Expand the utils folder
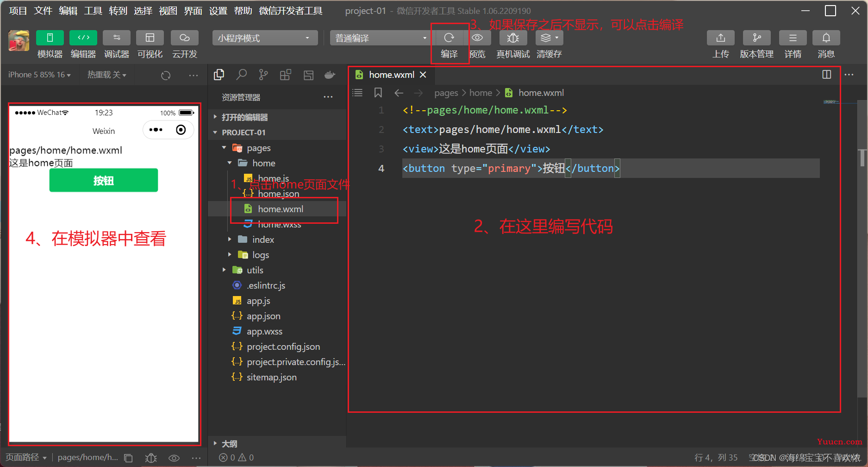 click(277, 270)
